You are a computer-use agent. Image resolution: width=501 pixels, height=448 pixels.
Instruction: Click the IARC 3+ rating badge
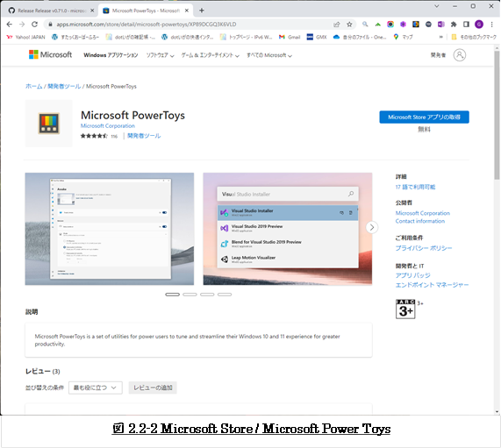click(405, 309)
